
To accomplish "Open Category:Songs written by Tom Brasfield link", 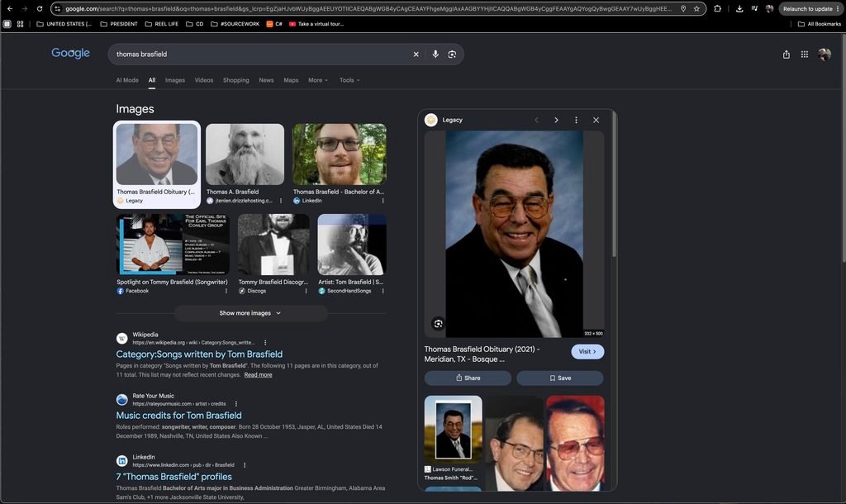I will [199, 354].
